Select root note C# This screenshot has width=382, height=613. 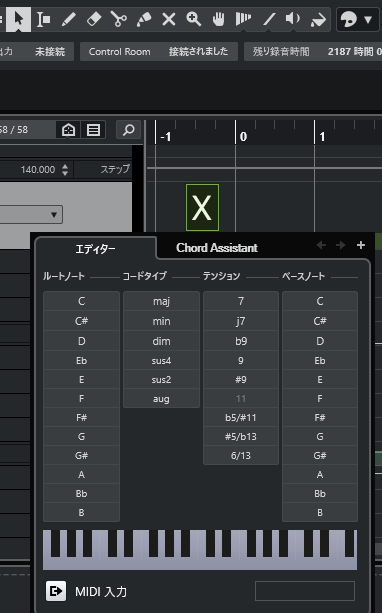(x=81, y=321)
